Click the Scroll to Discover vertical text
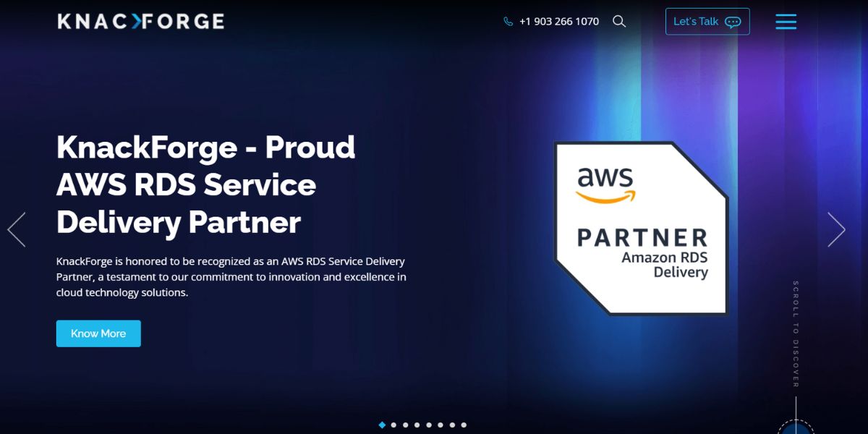The image size is (868, 434). [796, 334]
